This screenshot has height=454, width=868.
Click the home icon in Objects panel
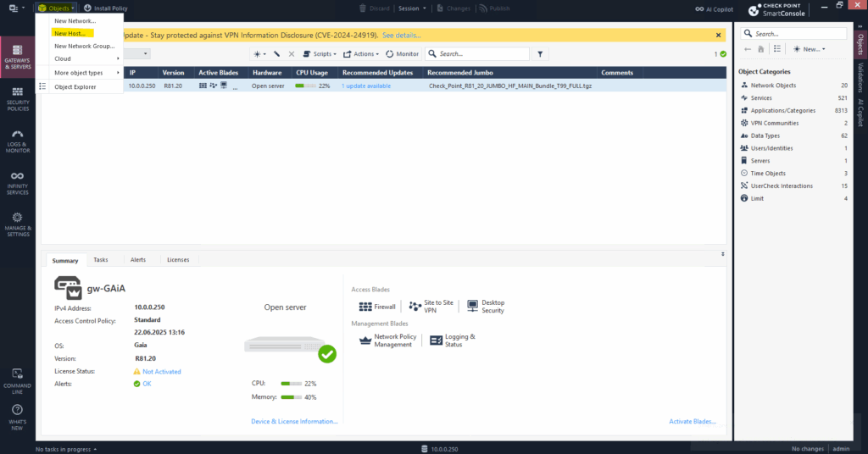click(x=761, y=49)
